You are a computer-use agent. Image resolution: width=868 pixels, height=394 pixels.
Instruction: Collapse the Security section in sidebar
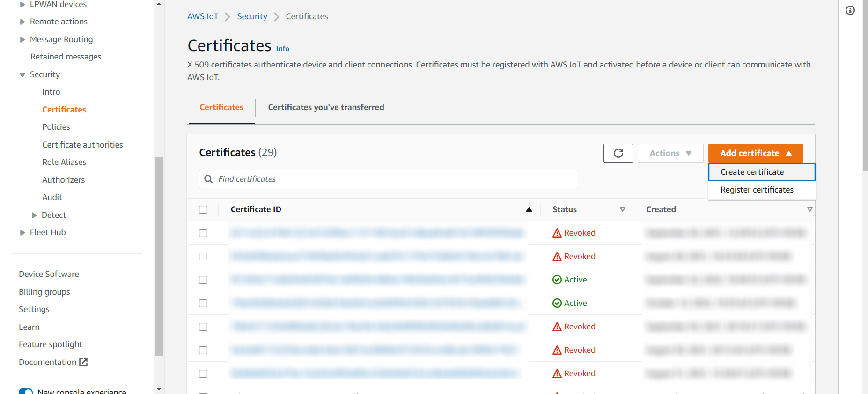[22, 74]
